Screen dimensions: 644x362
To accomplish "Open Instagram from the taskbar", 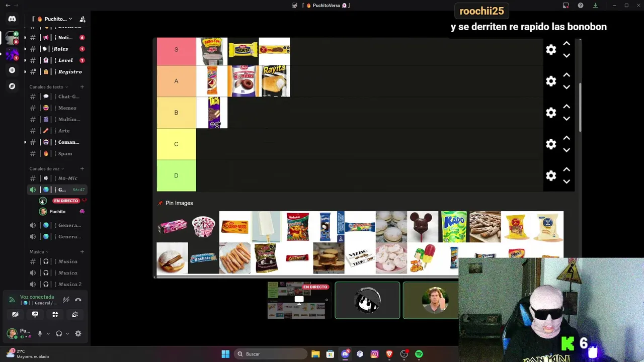I will (x=374, y=354).
